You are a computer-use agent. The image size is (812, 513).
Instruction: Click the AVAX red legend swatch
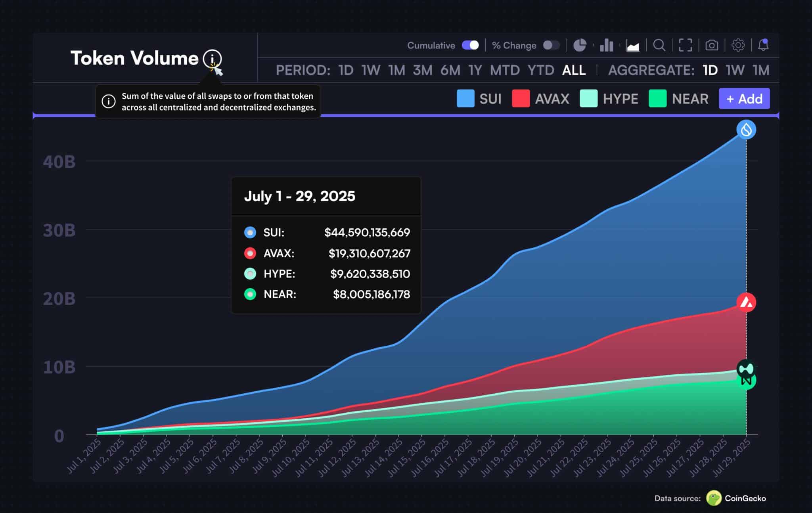[521, 99]
